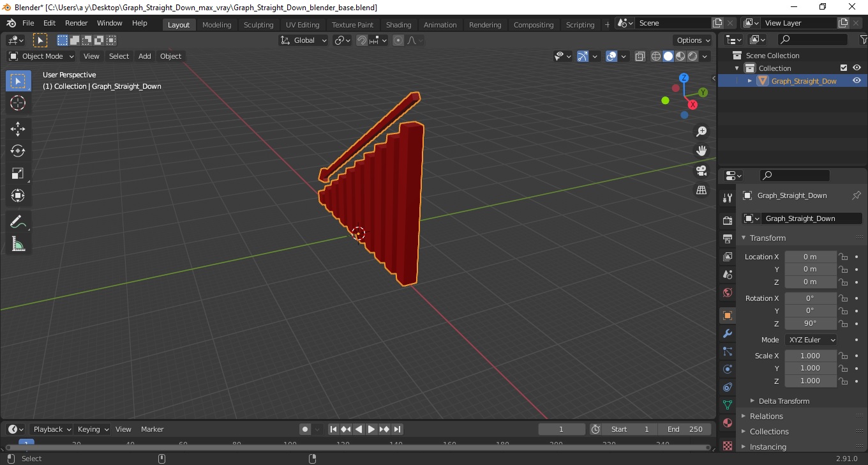Select the Cursor tool
868x465 pixels.
(x=18, y=103)
